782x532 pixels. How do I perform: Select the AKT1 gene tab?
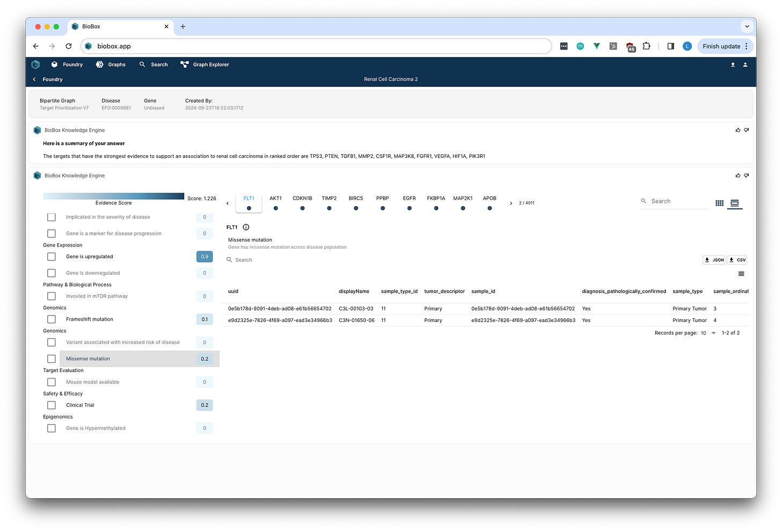tap(276, 202)
